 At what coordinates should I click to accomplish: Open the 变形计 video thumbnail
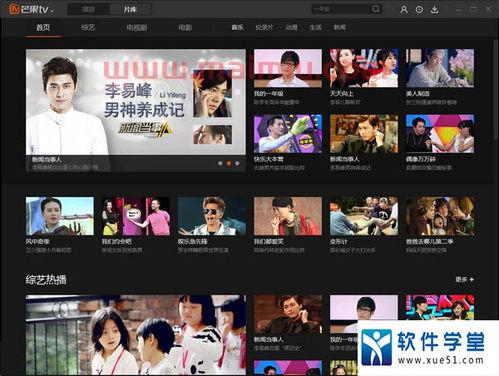click(364, 216)
